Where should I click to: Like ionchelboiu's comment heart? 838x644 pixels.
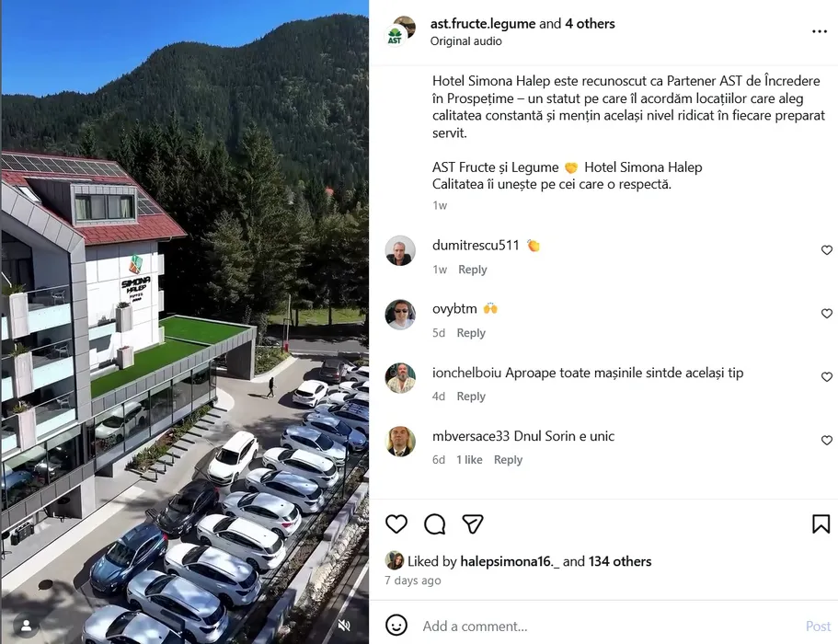click(x=827, y=377)
